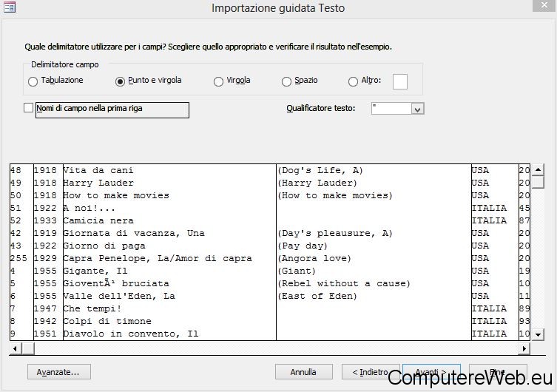Click the cell 'Harry Lauder' in title column
557x392 pixels.
98,183
